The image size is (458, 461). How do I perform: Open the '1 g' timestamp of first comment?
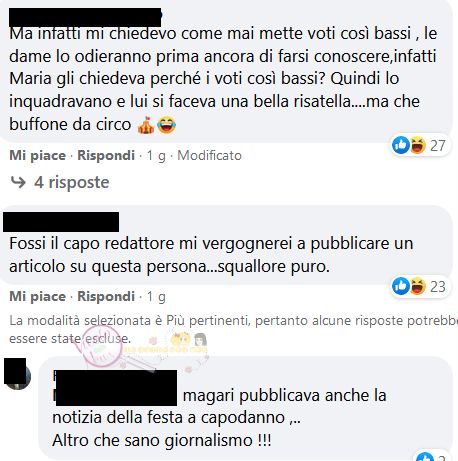click(x=156, y=156)
